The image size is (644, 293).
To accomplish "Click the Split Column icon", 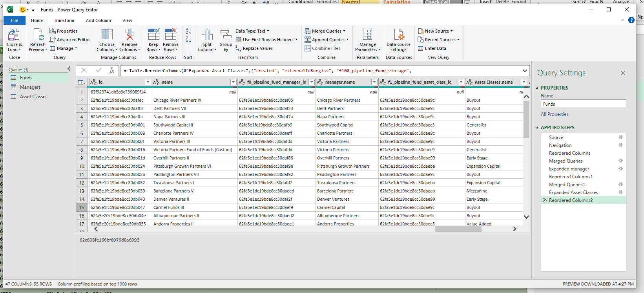I will point(207,35).
